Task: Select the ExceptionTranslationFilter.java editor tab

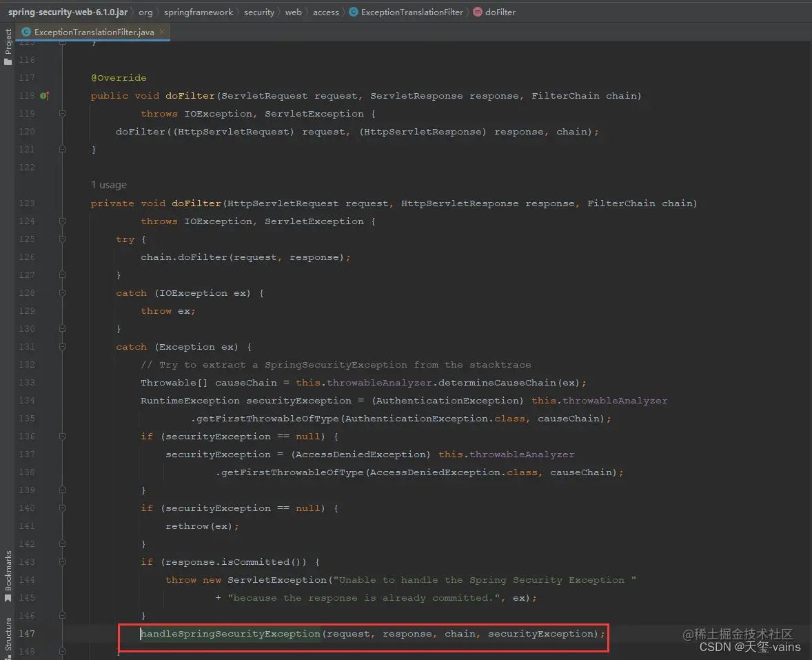Action: tap(93, 32)
